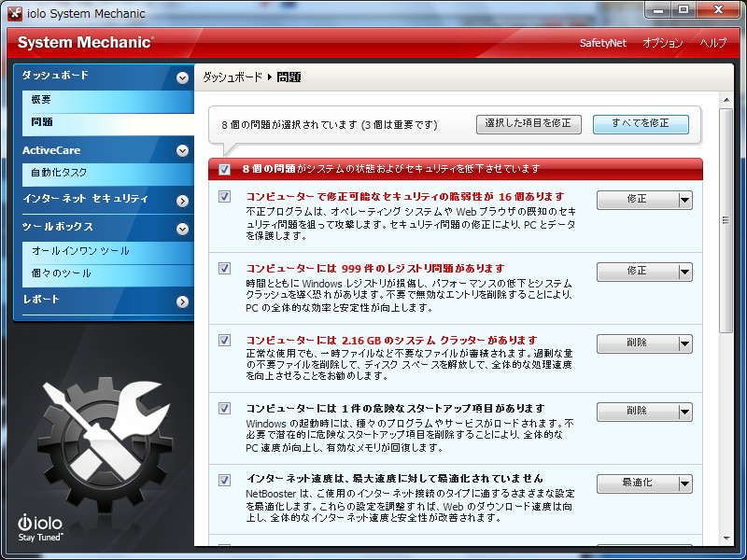Uncheck the 2.16 GB system clutter checkbox
The image size is (747, 560).
point(224,341)
